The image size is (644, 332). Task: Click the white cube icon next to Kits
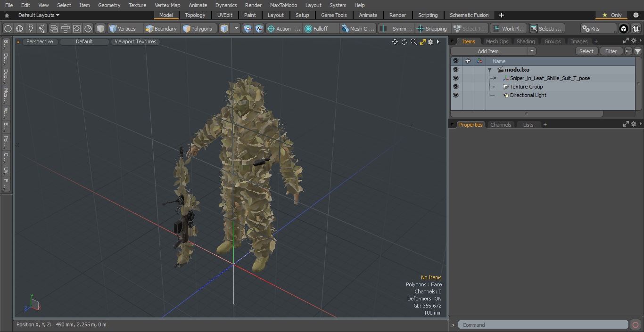click(x=624, y=29)
